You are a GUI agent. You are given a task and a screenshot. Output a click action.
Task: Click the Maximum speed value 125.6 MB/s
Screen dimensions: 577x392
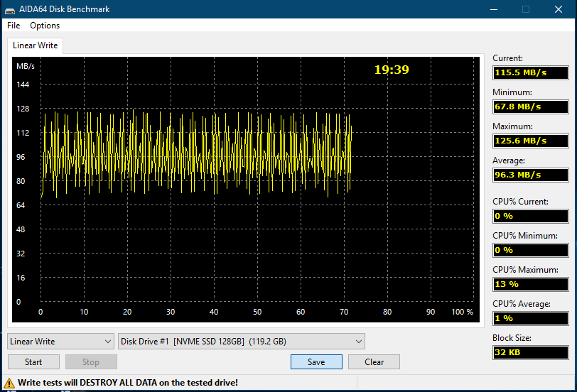tap(531, 141)
